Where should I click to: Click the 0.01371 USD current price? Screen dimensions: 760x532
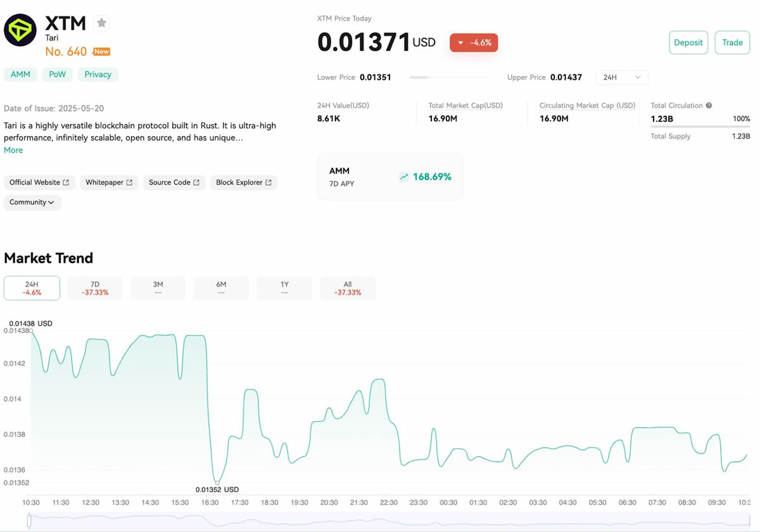376,42
